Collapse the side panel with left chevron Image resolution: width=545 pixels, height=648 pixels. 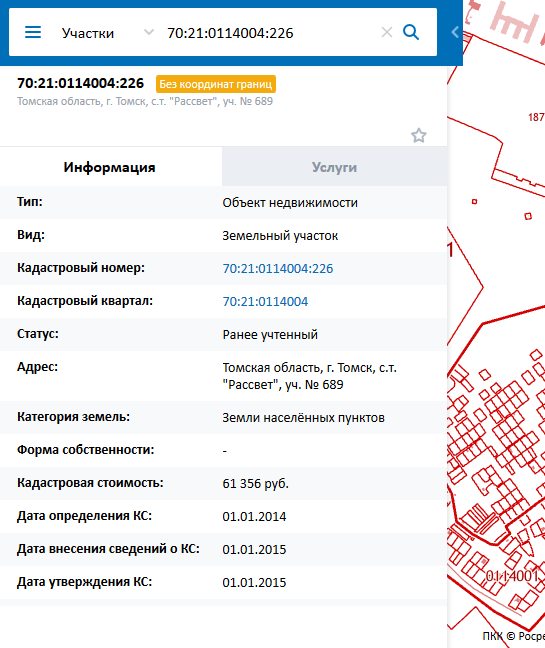point(455,32)
